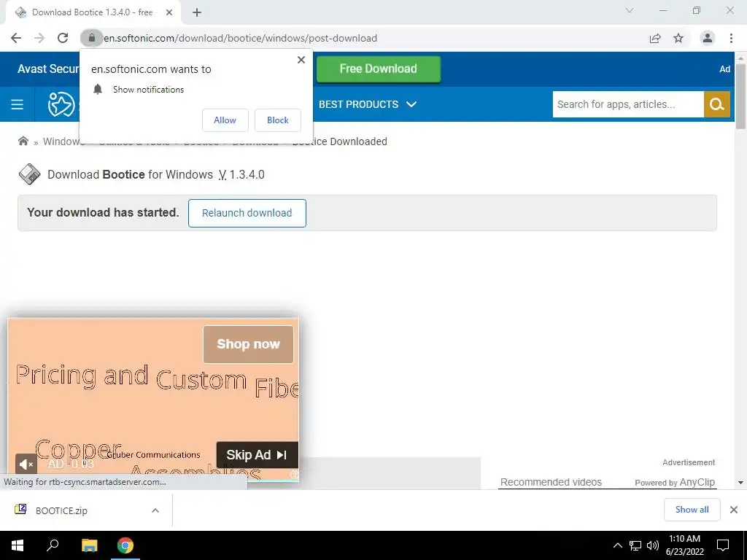
Task: Open the downloaded BOOTICE.zip file
Action: [x=62, y=510]
